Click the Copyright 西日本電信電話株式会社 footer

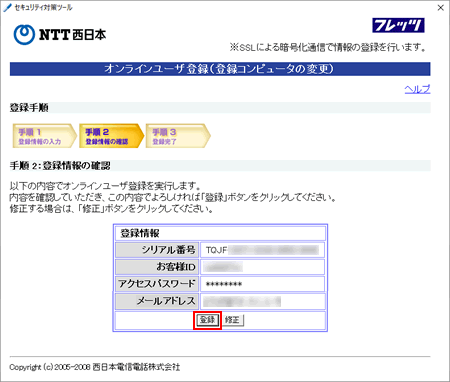point(95,367)
